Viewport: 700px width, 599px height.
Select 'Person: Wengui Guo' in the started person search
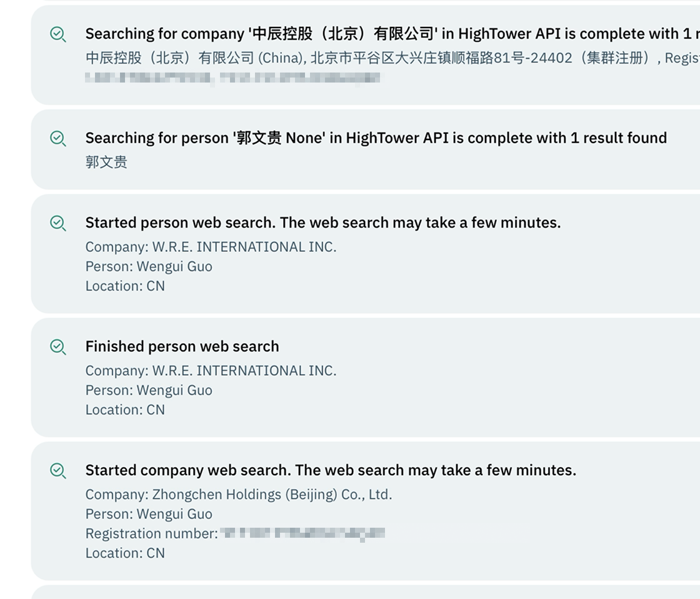(149, 266)
